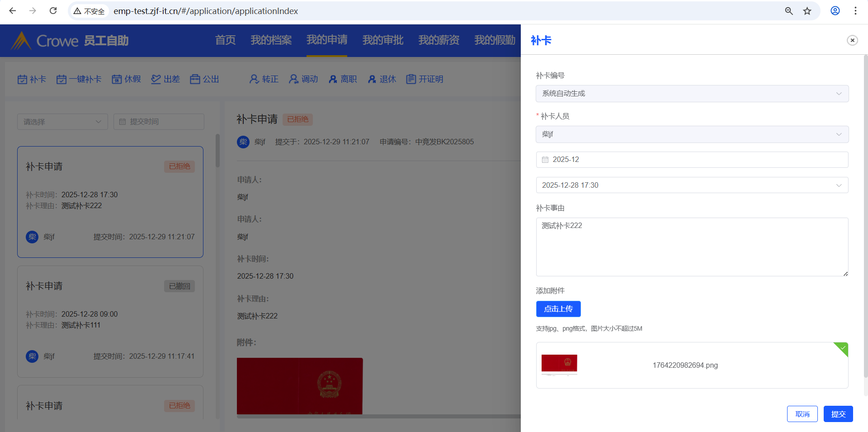Image resolution: width=868 pixels, height=432 pixels.
Task: Click the browser bookmark star icon
Action: click(807, 11)
